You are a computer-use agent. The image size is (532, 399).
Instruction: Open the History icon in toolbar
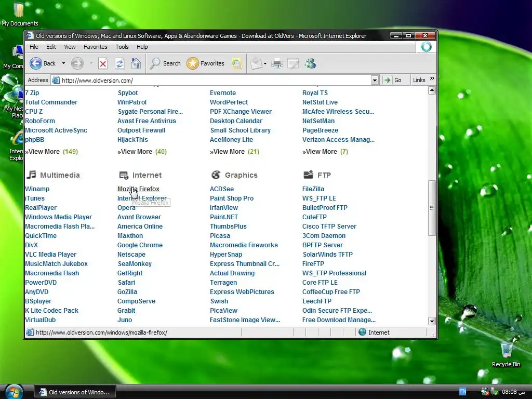click(x=236, y=63)
